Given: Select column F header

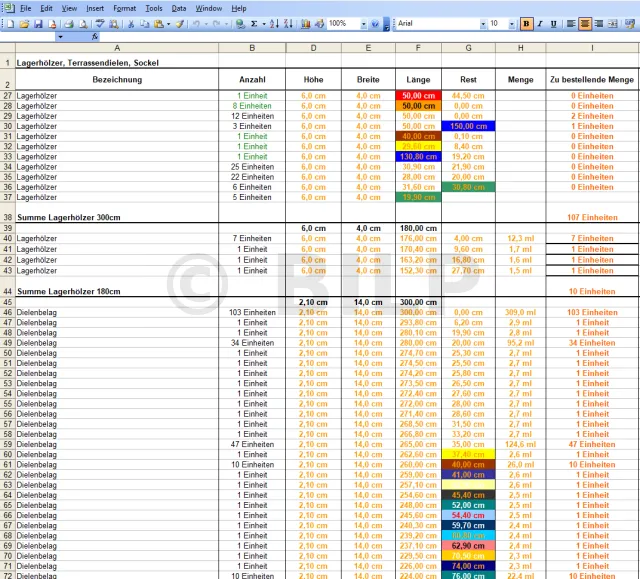Looking at the screenshot, I should tap(416, 47).
